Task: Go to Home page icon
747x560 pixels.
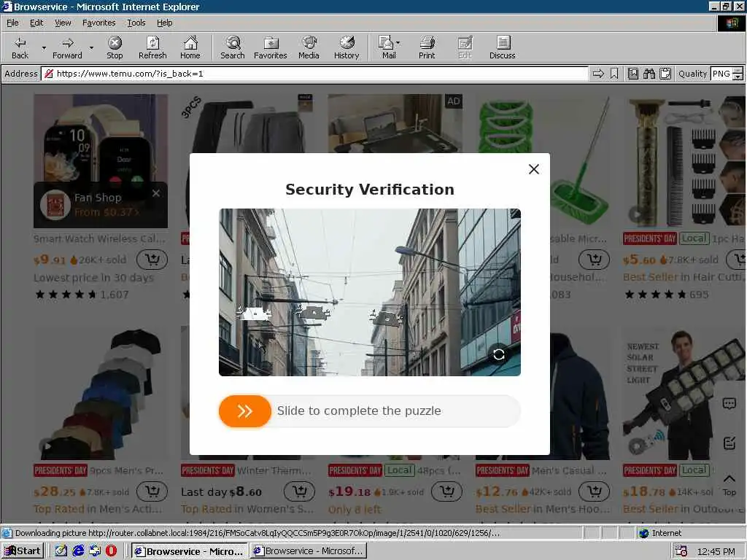Action: tap(190, 47)
